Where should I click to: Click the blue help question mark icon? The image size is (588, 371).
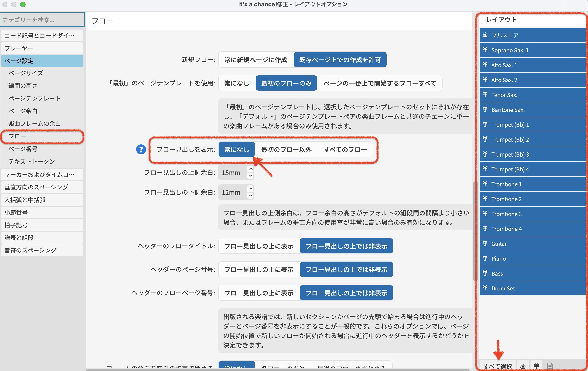tap(141, 149)
